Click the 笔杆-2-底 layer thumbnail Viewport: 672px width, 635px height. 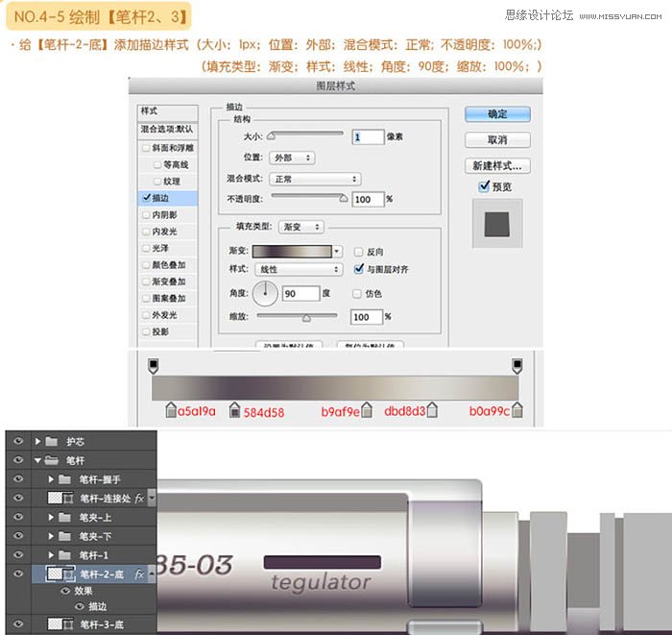55,574
